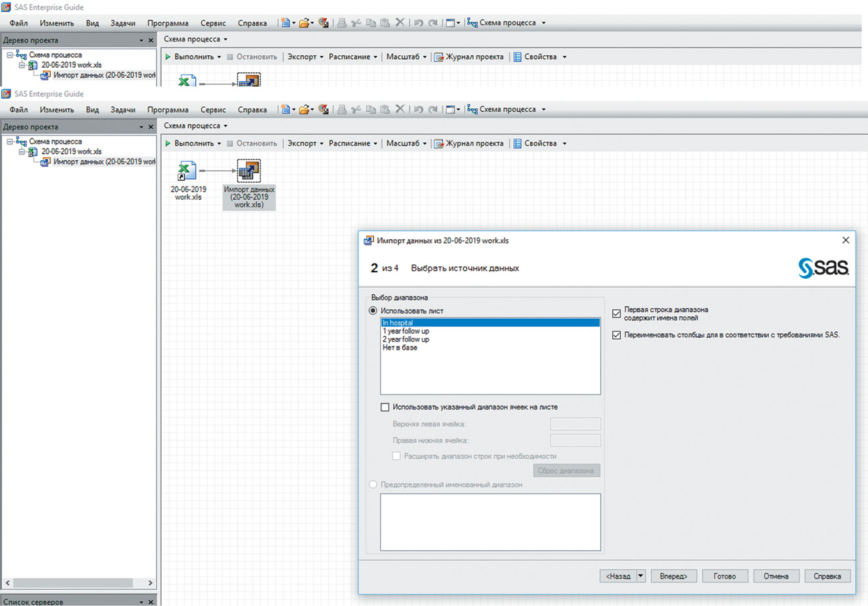Select the Использовать лист radio button

373,311
